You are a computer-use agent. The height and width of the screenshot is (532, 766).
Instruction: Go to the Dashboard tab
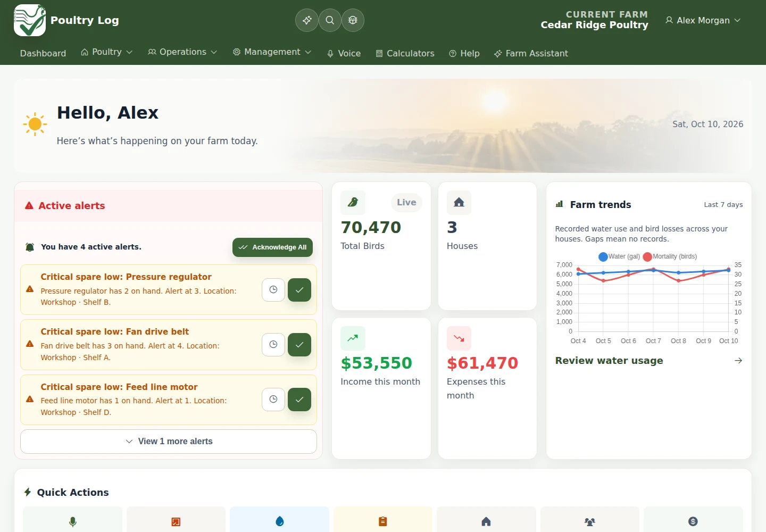(x=43, y=53)
